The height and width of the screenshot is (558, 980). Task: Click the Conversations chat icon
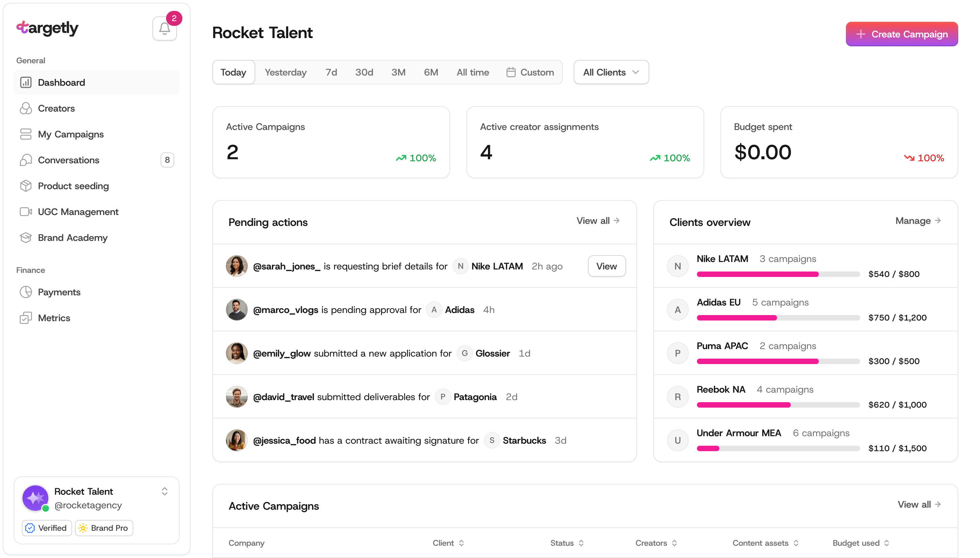point(26,160)
